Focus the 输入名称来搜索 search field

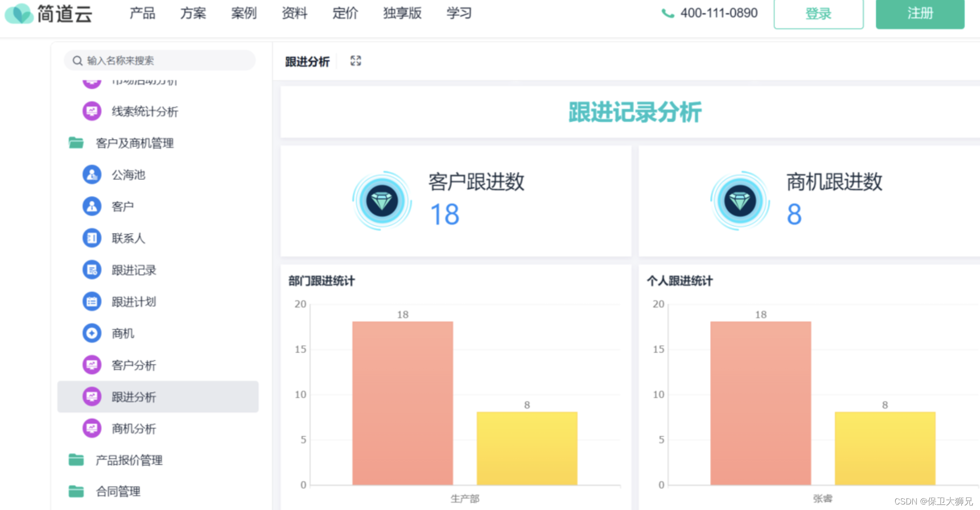(160, 60)
